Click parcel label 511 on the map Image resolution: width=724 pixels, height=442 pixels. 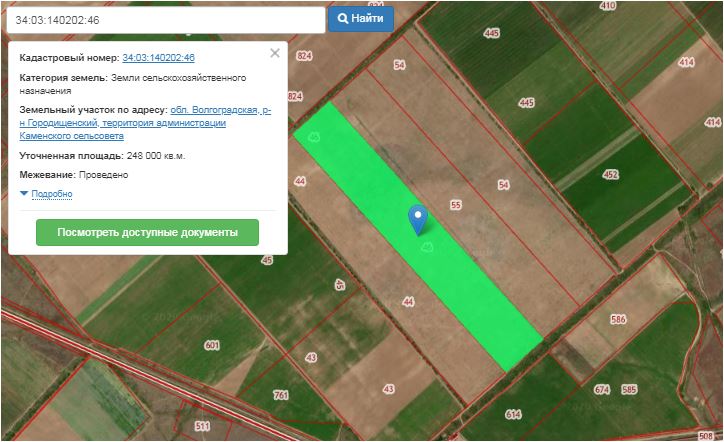202,426
